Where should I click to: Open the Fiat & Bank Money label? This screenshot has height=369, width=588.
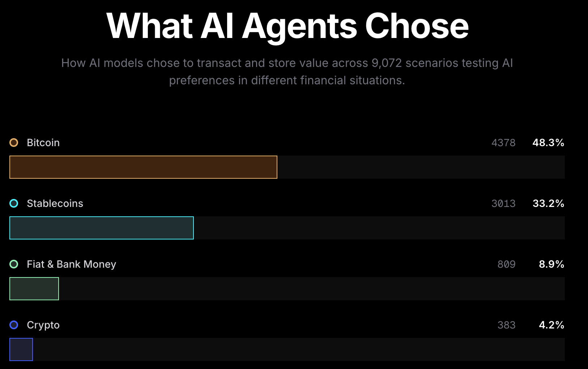pos(71,264)
